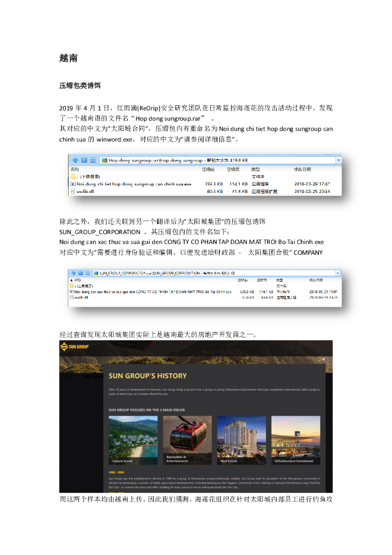Screen dimensions: 392x555
Task: Click the SUN_GROUP_CORPORATION.rar path field
Action: [x=214, y=273]
